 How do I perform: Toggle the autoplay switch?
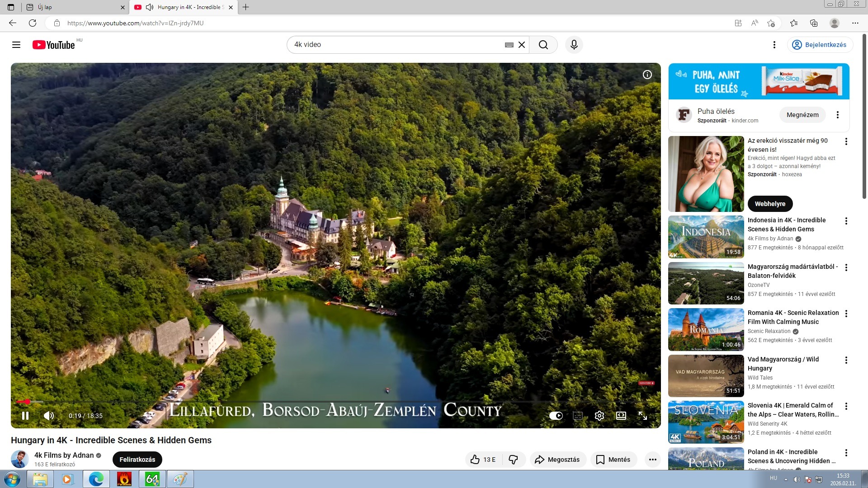556,416
